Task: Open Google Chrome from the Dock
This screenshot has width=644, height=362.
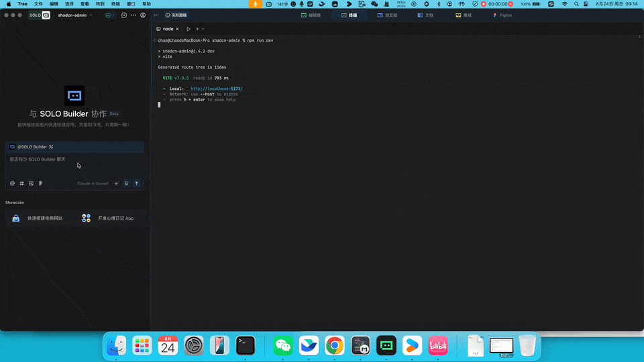Action: [x=335, y=345]
